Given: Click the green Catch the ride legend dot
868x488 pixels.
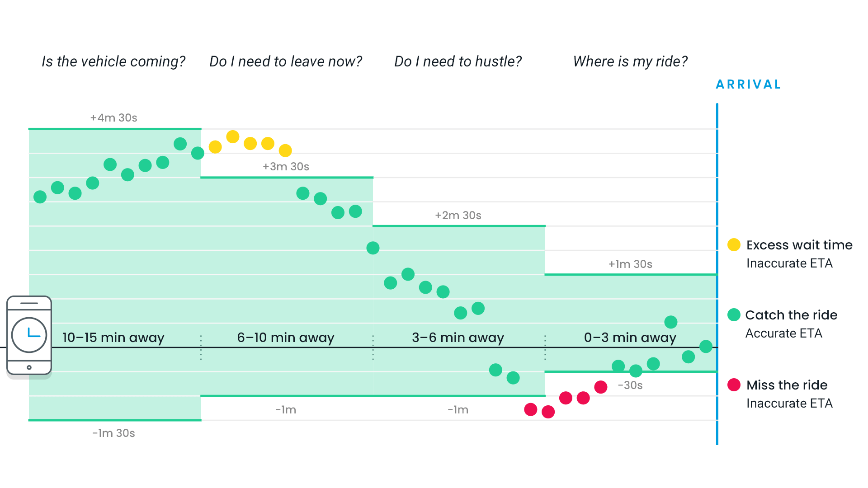Looking at the screenshot, I should click(734, 315).
